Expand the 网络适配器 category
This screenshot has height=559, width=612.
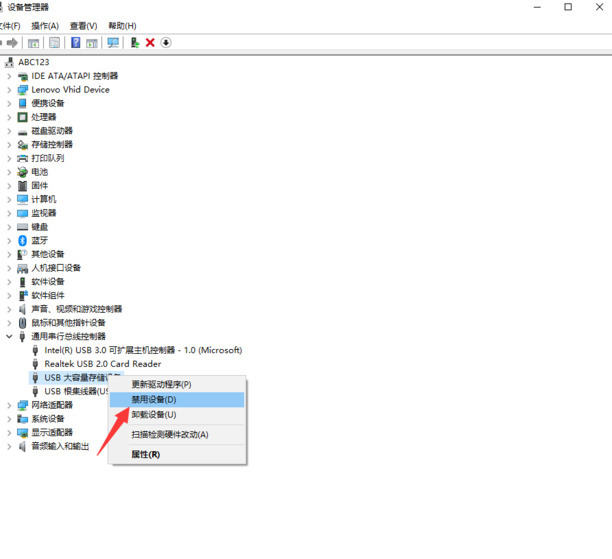click(x=10, y=405)
